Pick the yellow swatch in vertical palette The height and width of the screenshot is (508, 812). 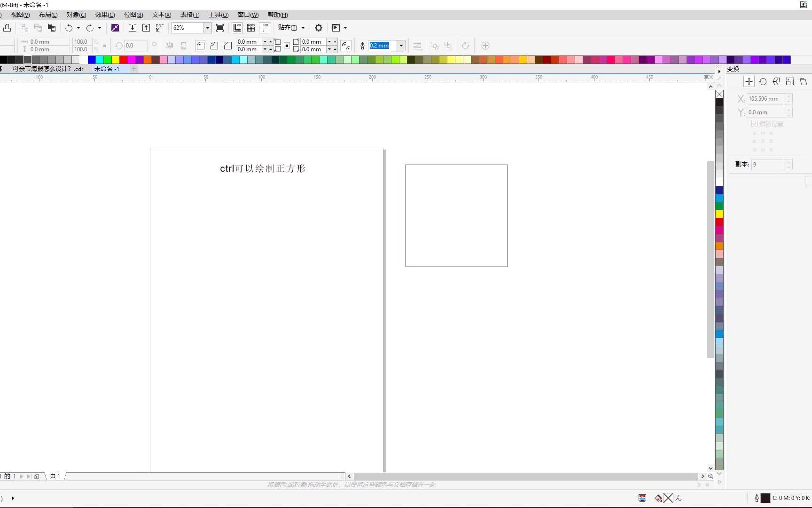coord(719,214)
